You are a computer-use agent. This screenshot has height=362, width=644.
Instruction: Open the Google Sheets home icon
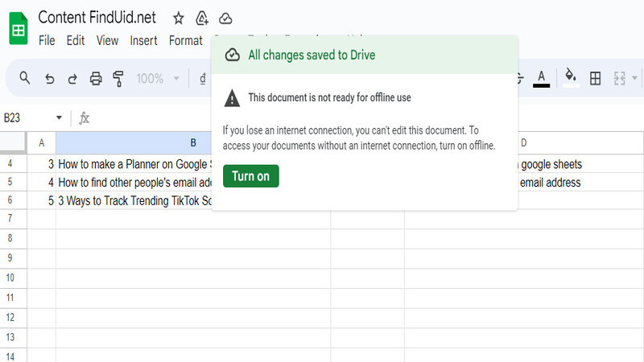point(18,28)
